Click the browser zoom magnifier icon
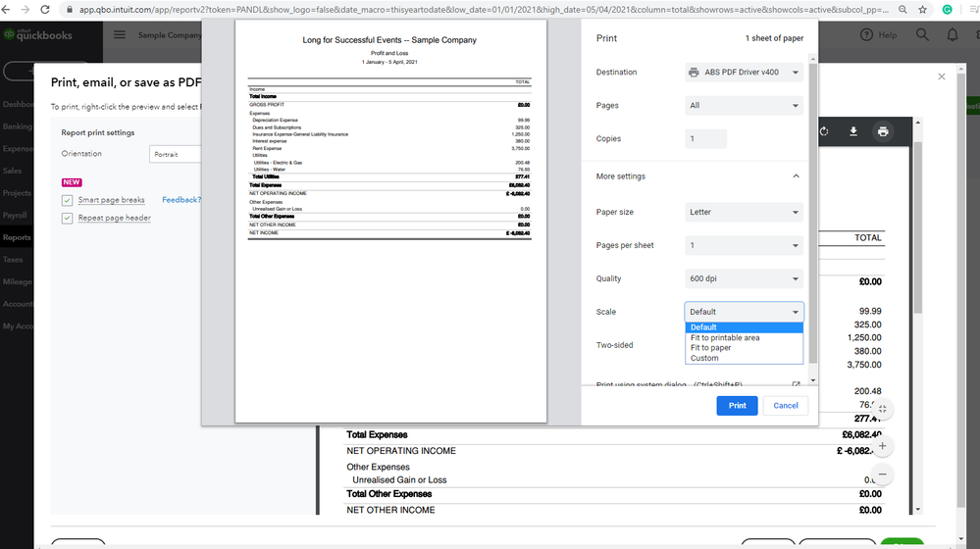Image resolution: width=980 pixels, height=549 pixels. (903, 10)
